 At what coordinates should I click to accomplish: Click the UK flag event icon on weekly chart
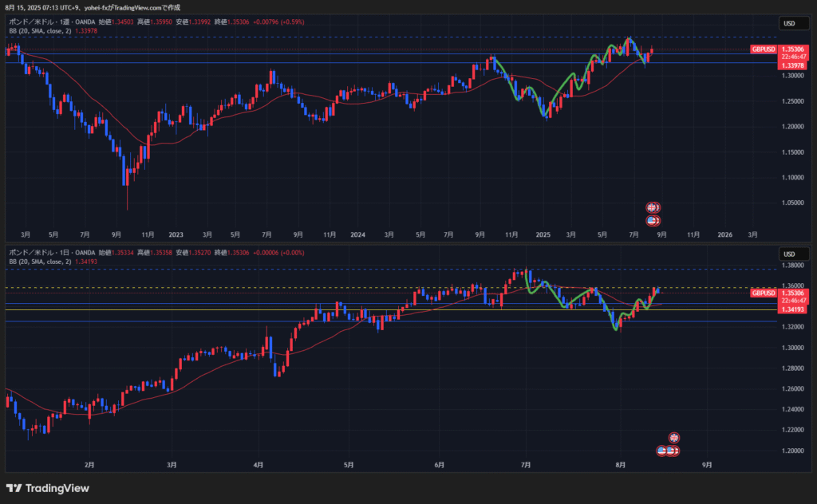[653, 208]
